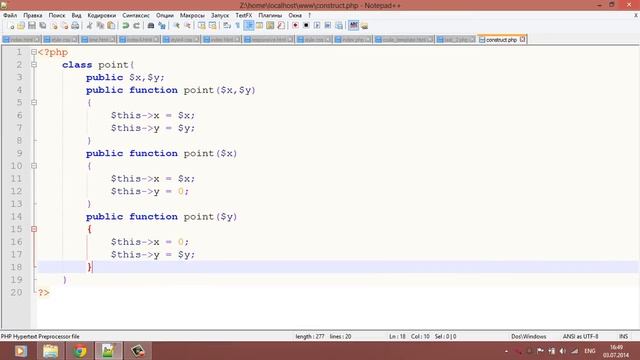Open a file using the Open folder icon
Viewport: 640px width, 360px height.
click(21, 26)
